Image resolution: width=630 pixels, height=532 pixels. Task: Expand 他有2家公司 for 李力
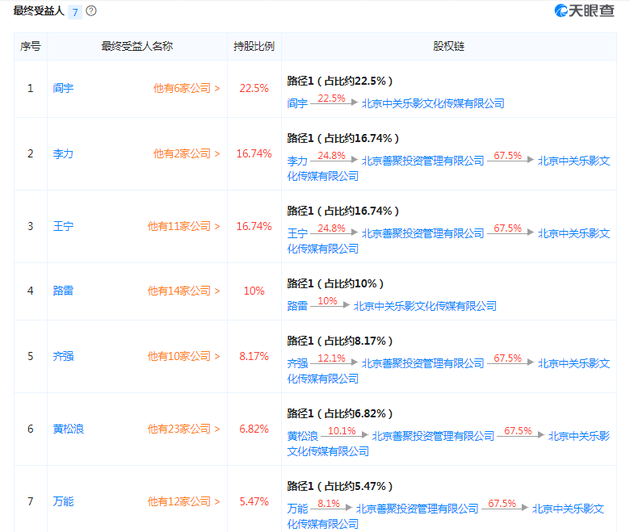tap(186, 154)
